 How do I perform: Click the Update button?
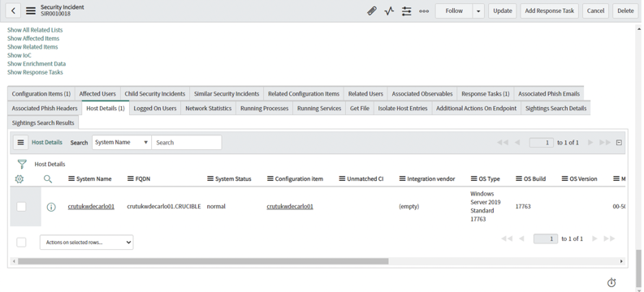click(x=503, y=11)
